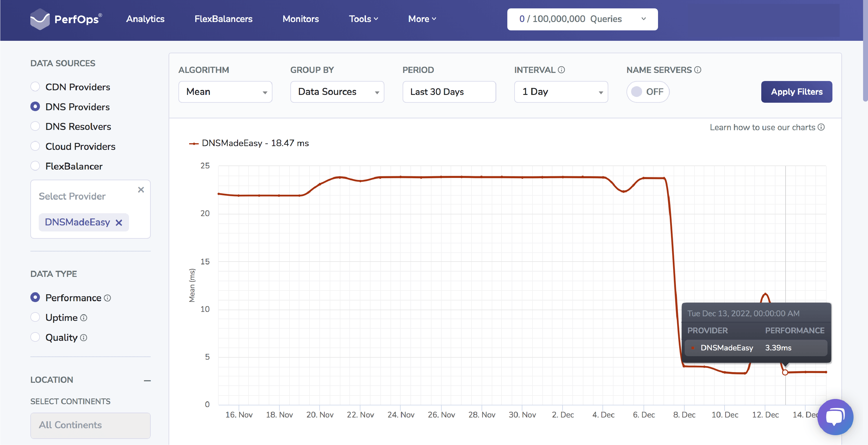Select DNS Providers data source
The height and width of the screenshot is (445, 868).
click(35, 106)
